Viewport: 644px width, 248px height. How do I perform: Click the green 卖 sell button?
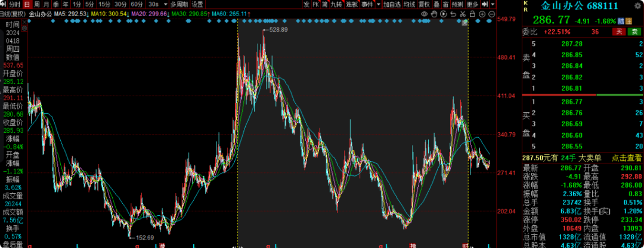(634, 32)
